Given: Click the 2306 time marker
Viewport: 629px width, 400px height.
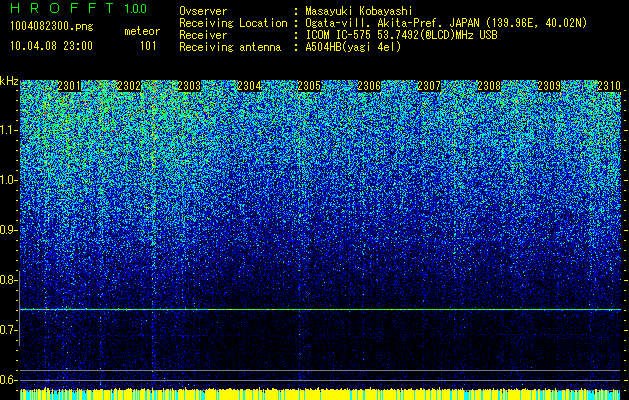Looking at the screenshot, I should tap(369, 86).
